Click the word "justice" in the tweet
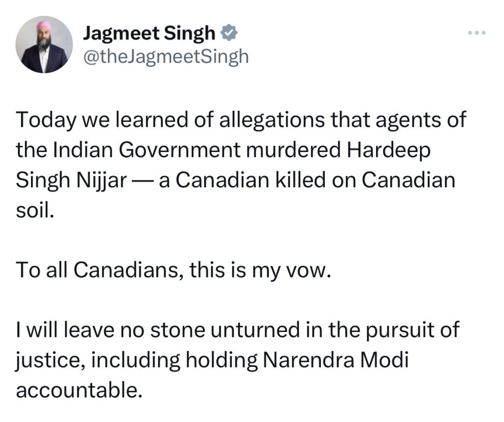 45,360
